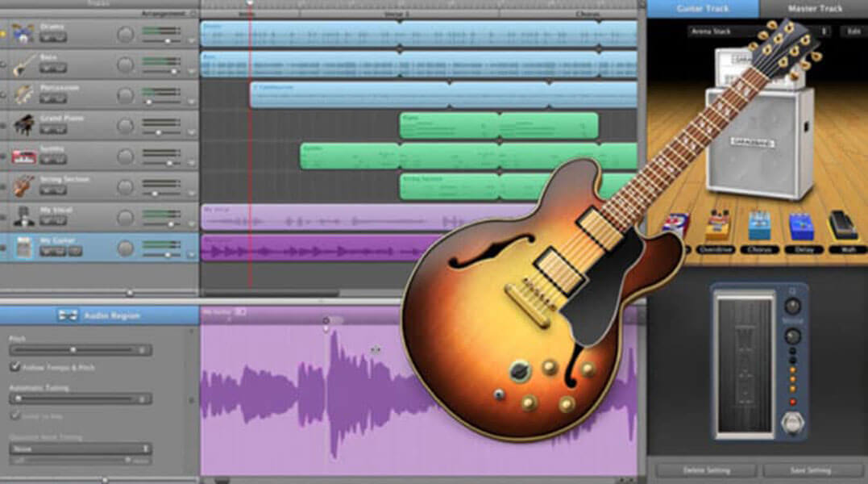The height and width of the screenshot is (484, 868).
Task: Click the Arrangement header label
Action: pos(164,13)
